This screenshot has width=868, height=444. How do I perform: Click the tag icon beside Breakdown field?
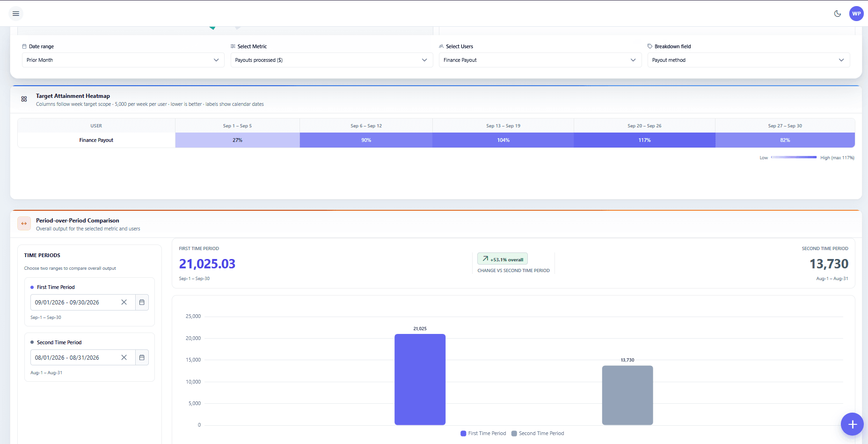650,46
